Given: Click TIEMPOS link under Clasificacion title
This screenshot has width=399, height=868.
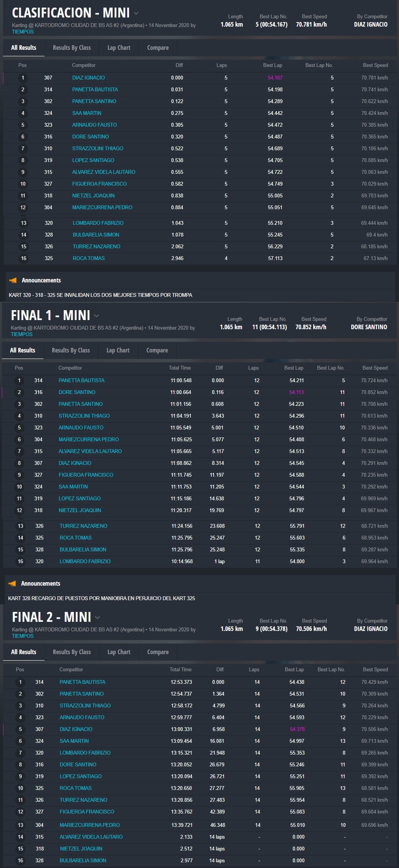Looking at the screenshot, I should 23,32.
